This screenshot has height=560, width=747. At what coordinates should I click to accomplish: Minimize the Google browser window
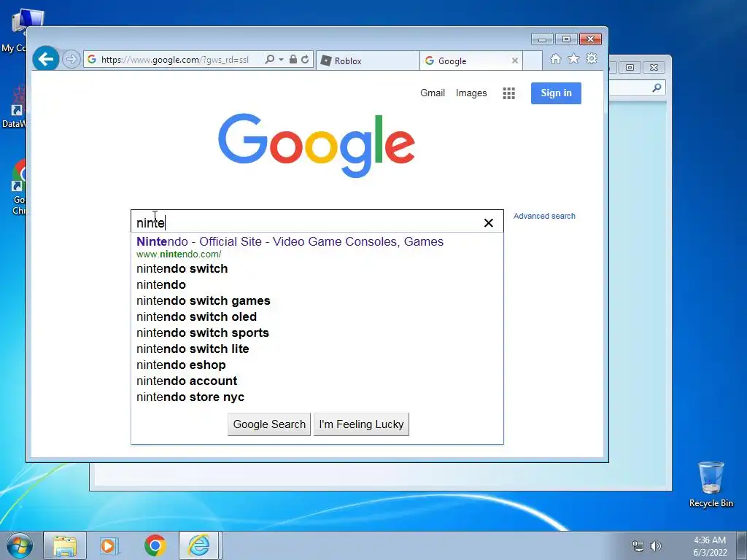click(x=542, y=39)
